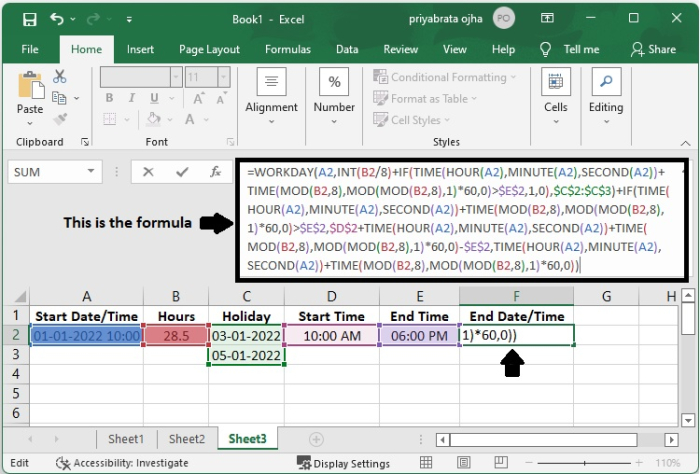Click the Copy icon
Image resolution: width=700 pixels, height=474 pixels.
pos(59,98)
